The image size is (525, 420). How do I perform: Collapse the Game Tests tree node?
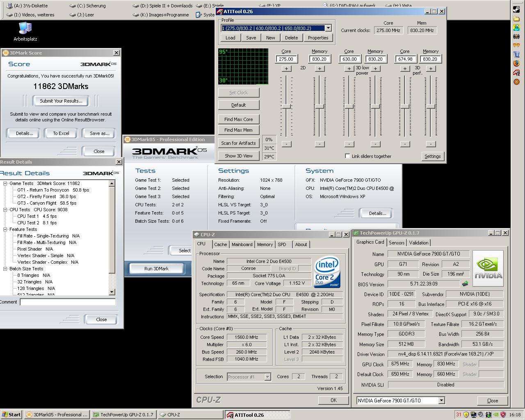[x=5, y=183]
